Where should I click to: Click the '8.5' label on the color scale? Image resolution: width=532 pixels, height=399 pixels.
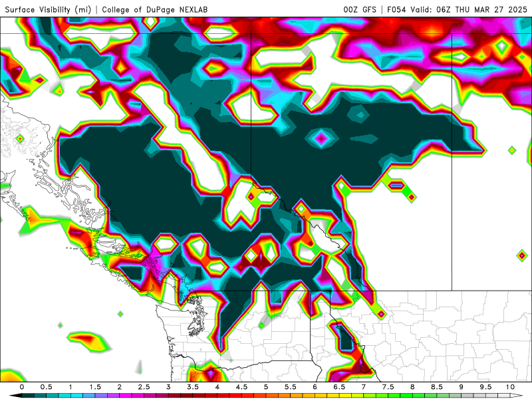437,387
